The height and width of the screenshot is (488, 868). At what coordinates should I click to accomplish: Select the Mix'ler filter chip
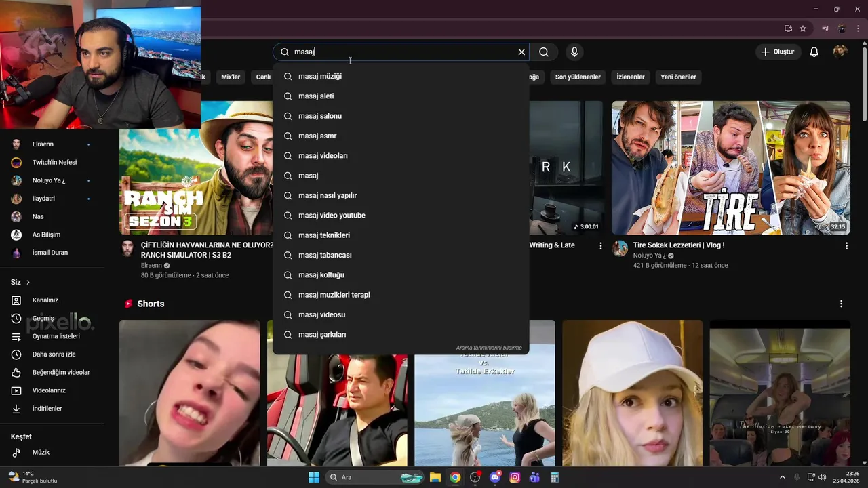tap(231, 77)
